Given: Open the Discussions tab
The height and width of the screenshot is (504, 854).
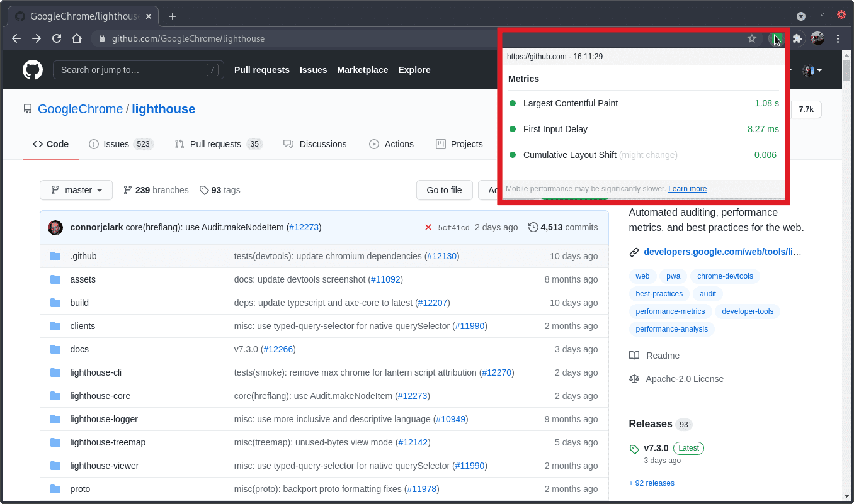Looking at the screenshot, I should pyautogui.click(x=315, y=144).
